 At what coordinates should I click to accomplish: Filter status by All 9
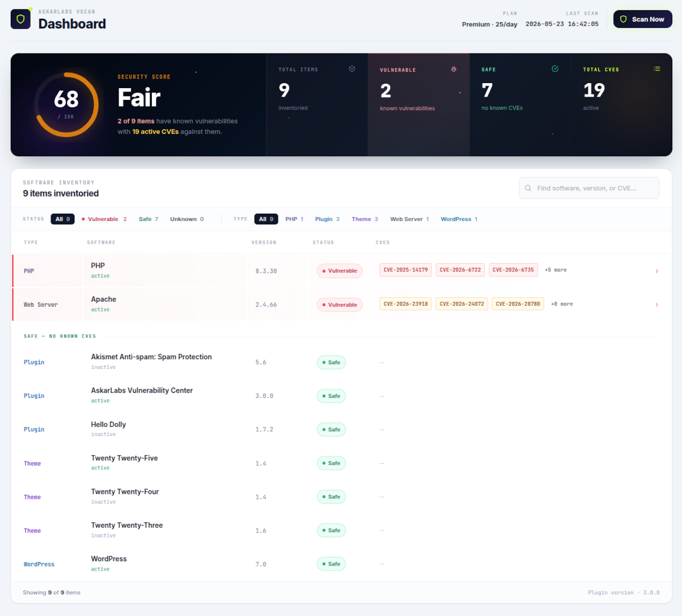pos(63,219)
